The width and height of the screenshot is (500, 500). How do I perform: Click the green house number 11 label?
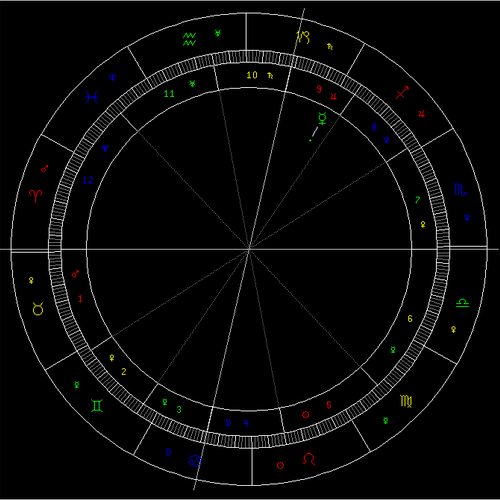pos(169,94)
